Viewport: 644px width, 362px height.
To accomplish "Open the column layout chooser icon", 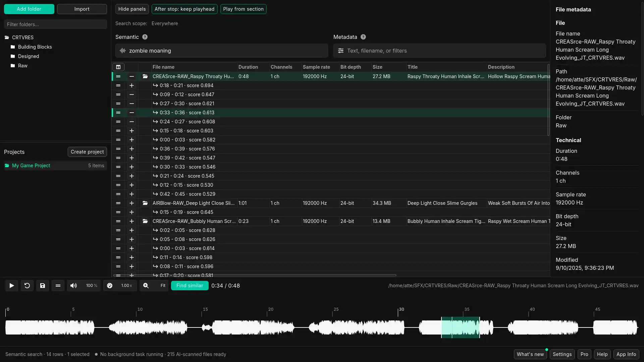I will tap(118, 67).
